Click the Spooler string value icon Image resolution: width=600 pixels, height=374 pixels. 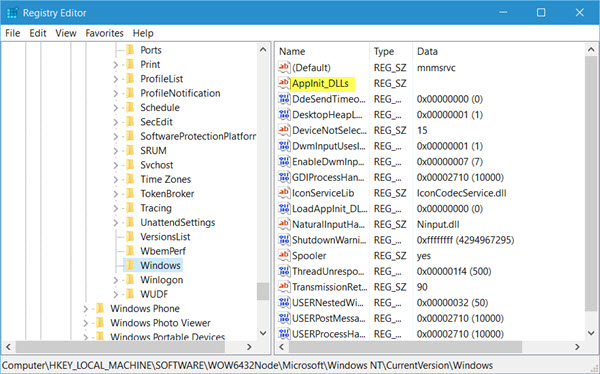point(284,255)
